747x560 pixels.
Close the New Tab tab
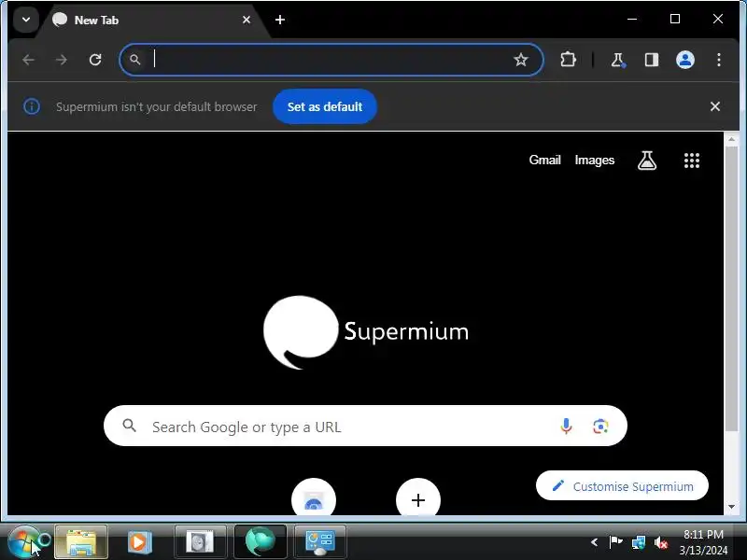point(247,20)
